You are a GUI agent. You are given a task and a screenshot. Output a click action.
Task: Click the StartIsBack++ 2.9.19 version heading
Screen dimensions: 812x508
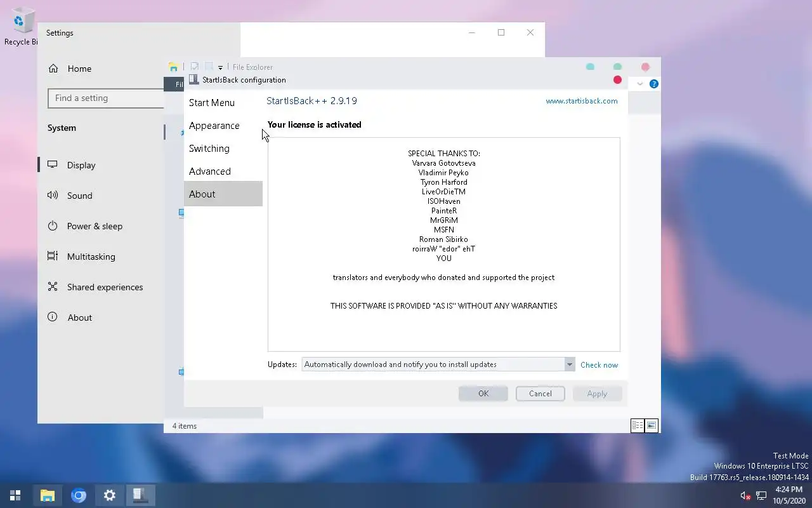[311, 101]
